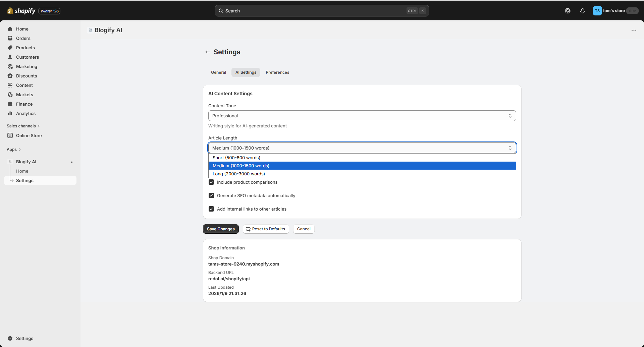
Task: Click Reset to Defaults
Action: tap(266, 229)
